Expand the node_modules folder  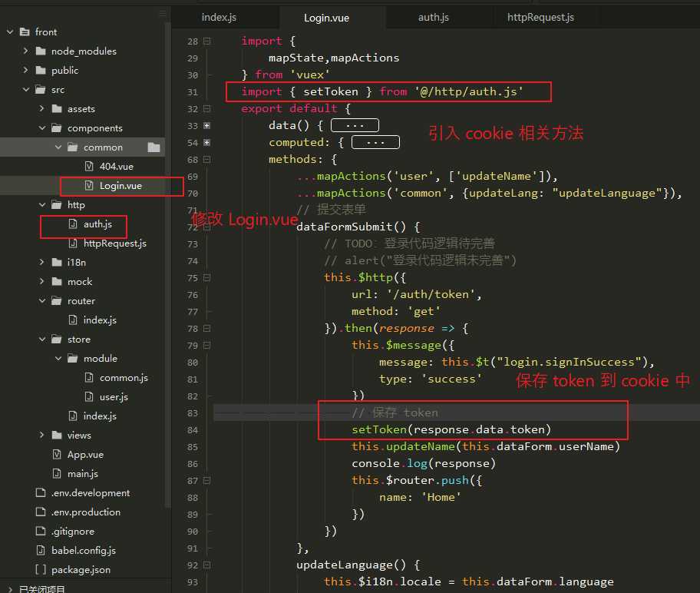click(x=25, y=51)
